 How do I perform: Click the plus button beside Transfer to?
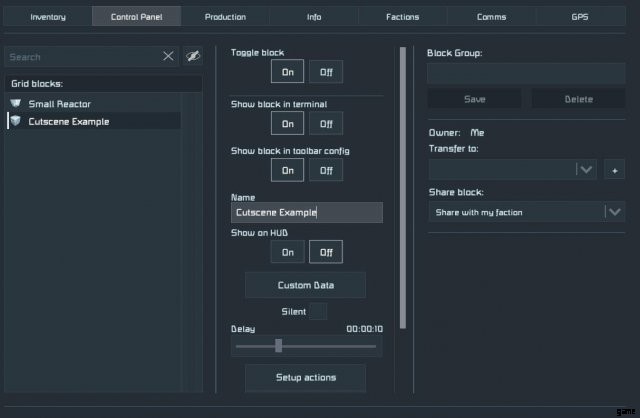pyautogui.click(x=614, y=170)
